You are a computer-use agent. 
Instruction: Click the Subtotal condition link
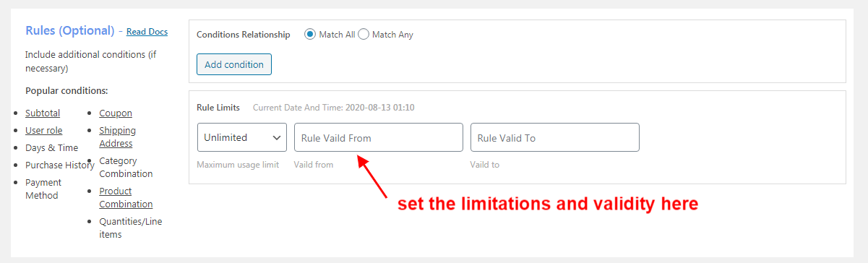[43, 113]
